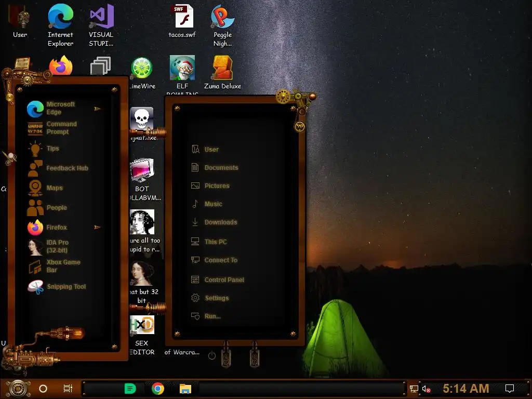532x399 pixels.
Task: Open the BOT COLLABVM desktop icon
Action: (142, 179)
